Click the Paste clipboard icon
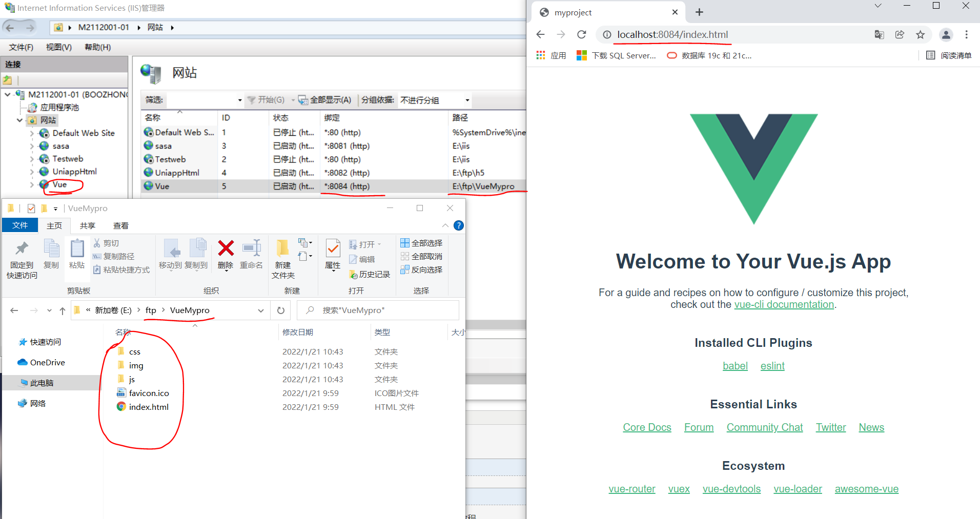Screen dimensions: 980x519 point(77,248)
